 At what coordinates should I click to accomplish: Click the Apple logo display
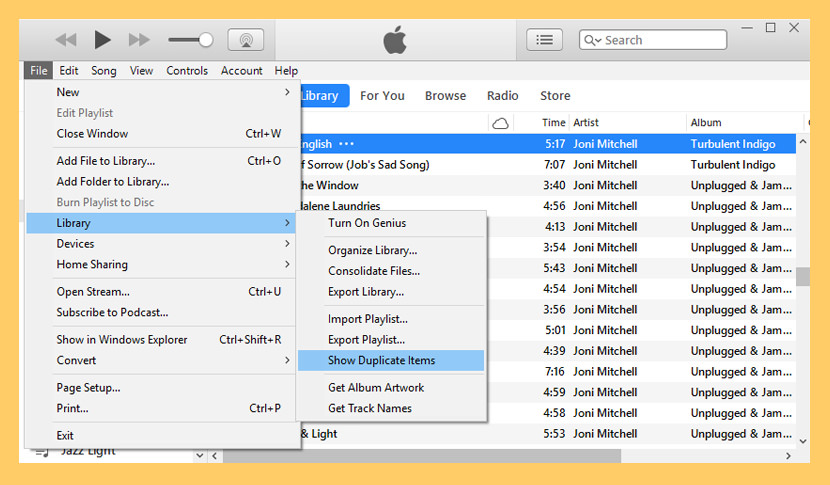[x=395, y=40]
